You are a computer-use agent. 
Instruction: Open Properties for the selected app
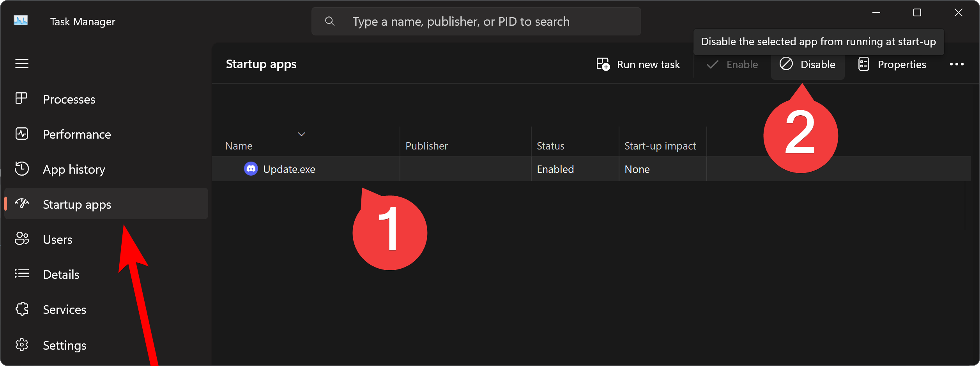(893, 64)
